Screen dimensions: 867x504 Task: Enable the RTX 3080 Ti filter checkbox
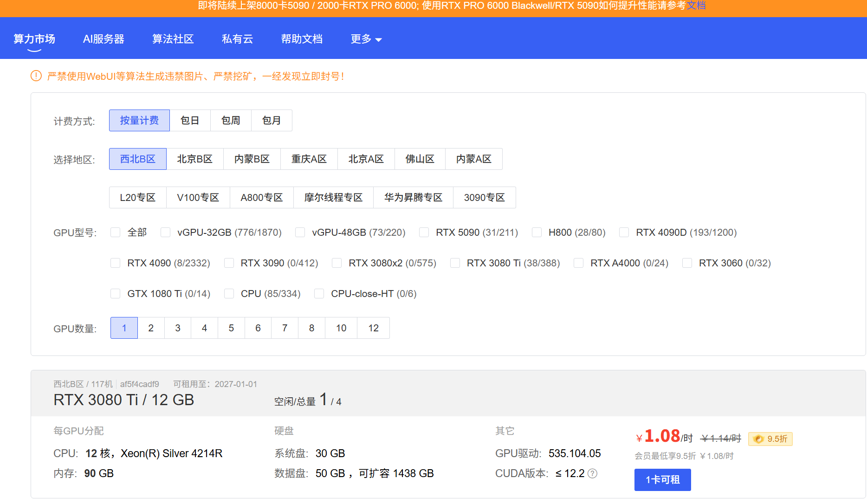455,263
